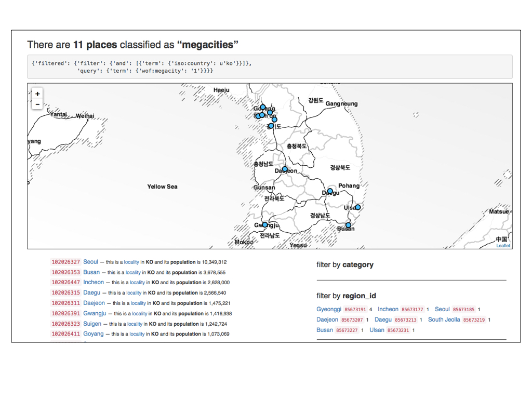Click region ID 85673219

tap(474, 320)
